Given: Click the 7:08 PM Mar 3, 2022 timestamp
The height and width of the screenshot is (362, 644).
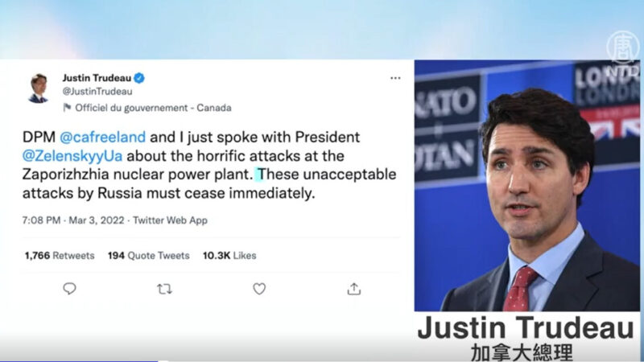Looking at the screenshot, I should [73, 220].
